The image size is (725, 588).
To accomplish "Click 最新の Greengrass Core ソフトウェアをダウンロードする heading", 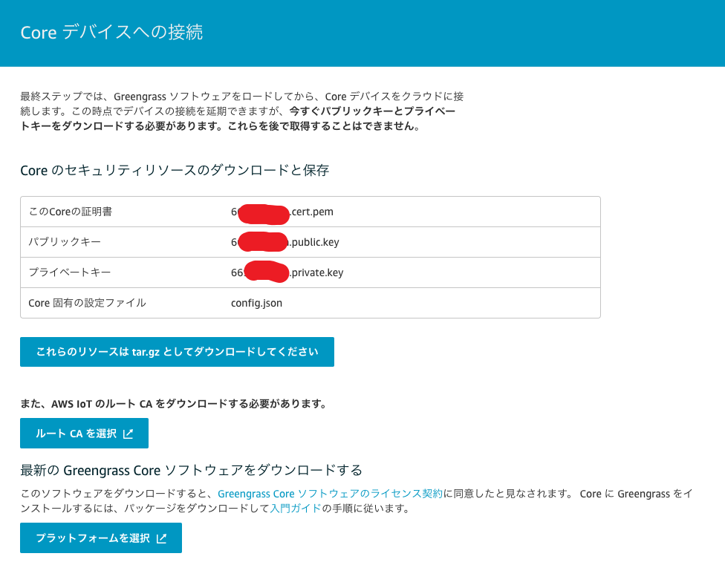I will tap(191, 470).
